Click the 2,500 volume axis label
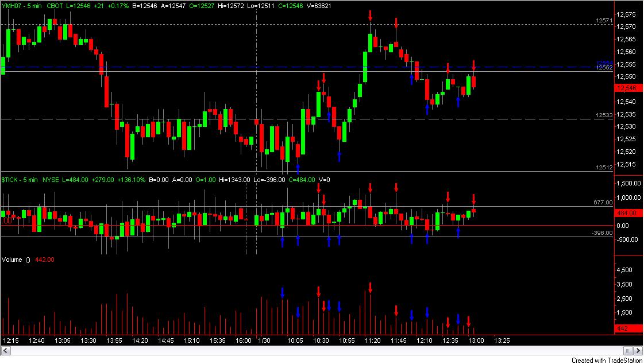Image resolution: width=644 pixels, height=364 pixels. [624, 299]
